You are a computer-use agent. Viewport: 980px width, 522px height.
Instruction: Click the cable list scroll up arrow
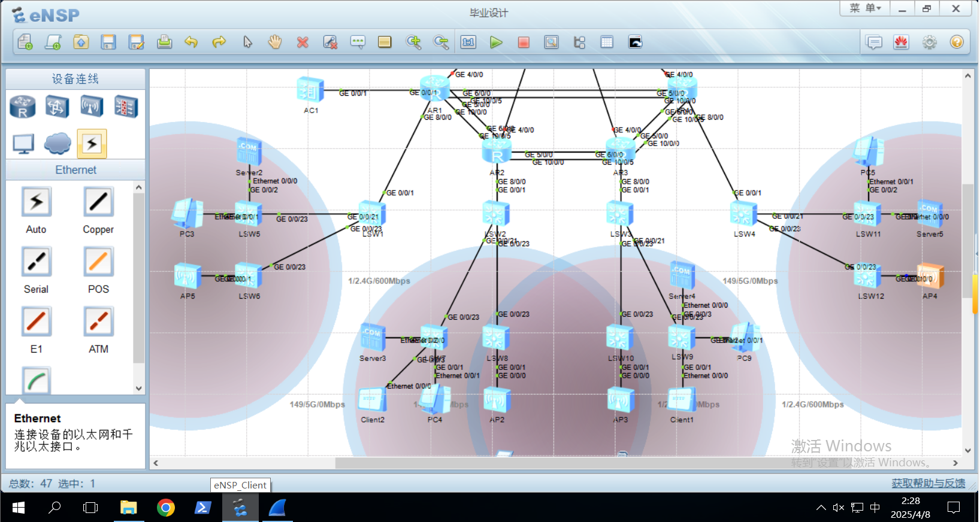coord(139,187)
